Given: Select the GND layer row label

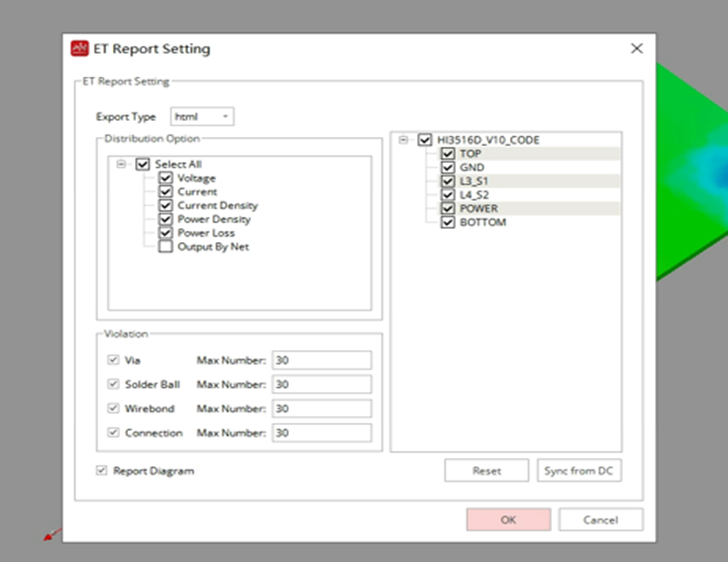Looking at the screenshot, I should click(x=472, y=167).
